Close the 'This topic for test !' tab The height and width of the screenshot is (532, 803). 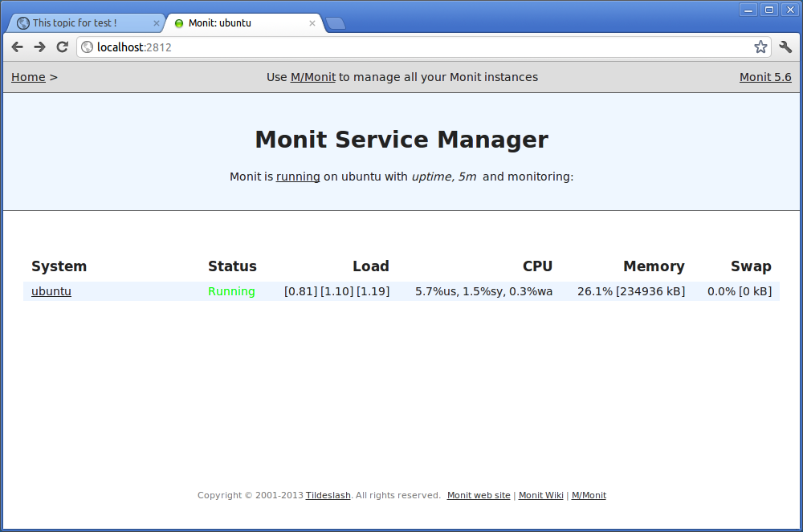point(157,23)
